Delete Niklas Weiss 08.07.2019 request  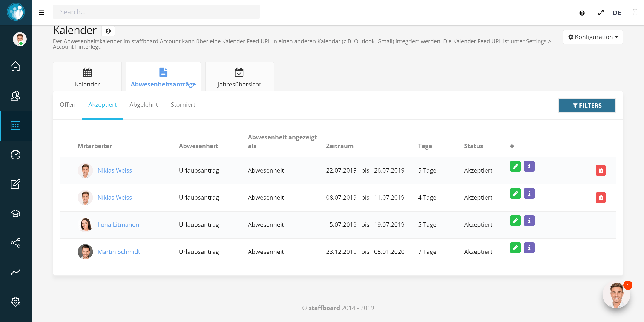click(x=601, y=198)
